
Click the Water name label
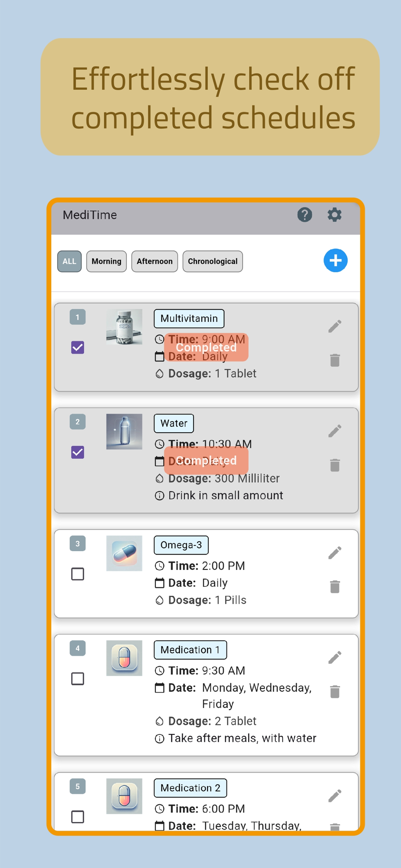tap(174, 423)
